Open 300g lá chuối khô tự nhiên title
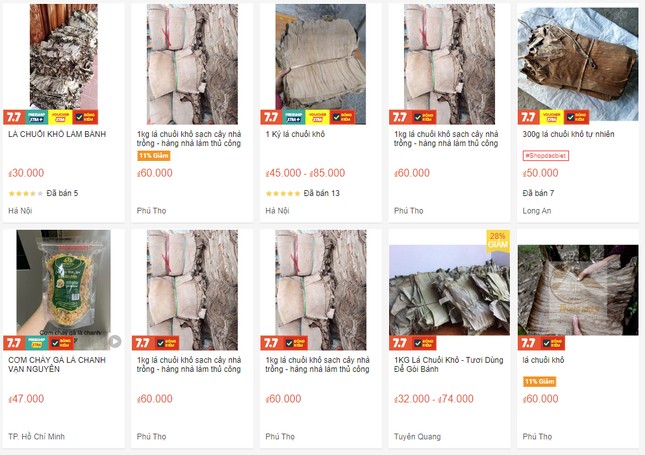Image resolution: width=645 pixels, height=455 pixels. point(568,134)
